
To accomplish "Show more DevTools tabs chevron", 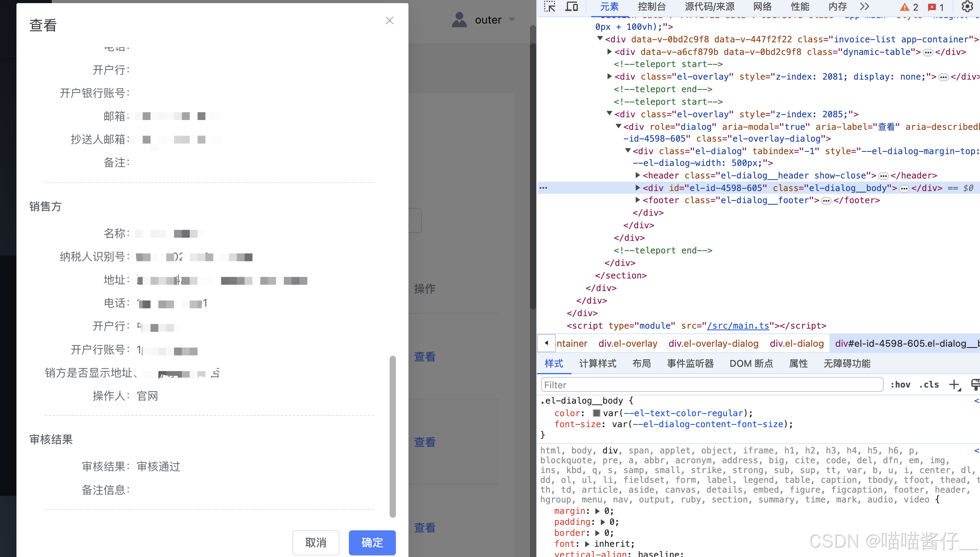I will (865, 7).
